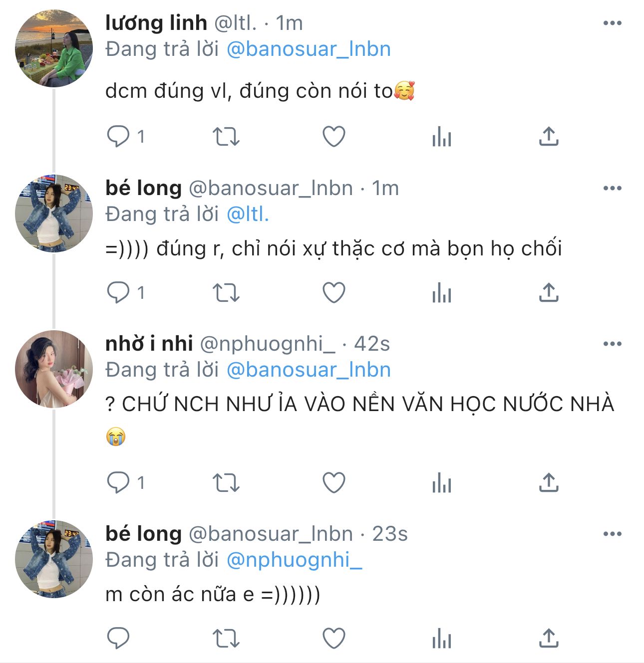View analytics on nhờ i nhi's tweet
644x663 pixels.
click(442, 483)
